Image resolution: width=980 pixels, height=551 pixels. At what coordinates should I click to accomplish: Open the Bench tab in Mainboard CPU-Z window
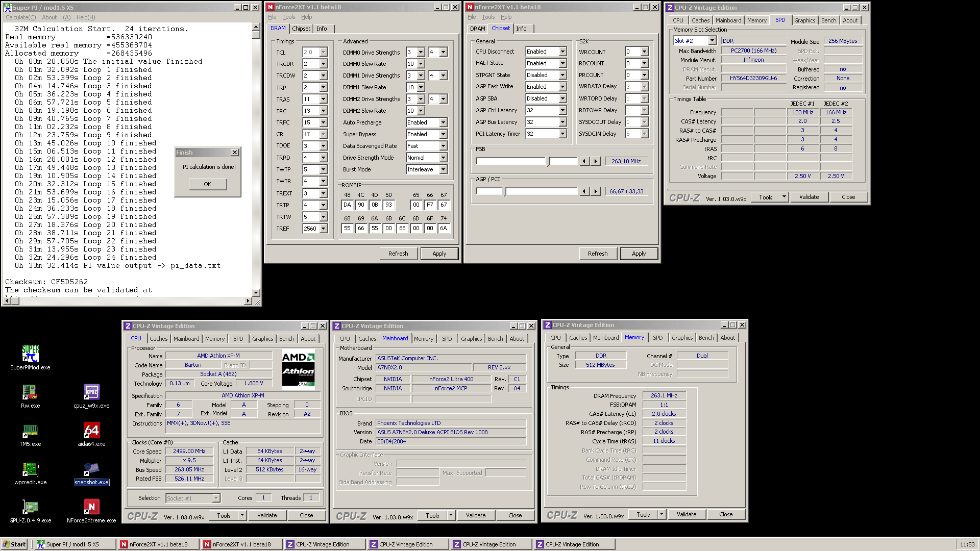(x=495, y=339)
